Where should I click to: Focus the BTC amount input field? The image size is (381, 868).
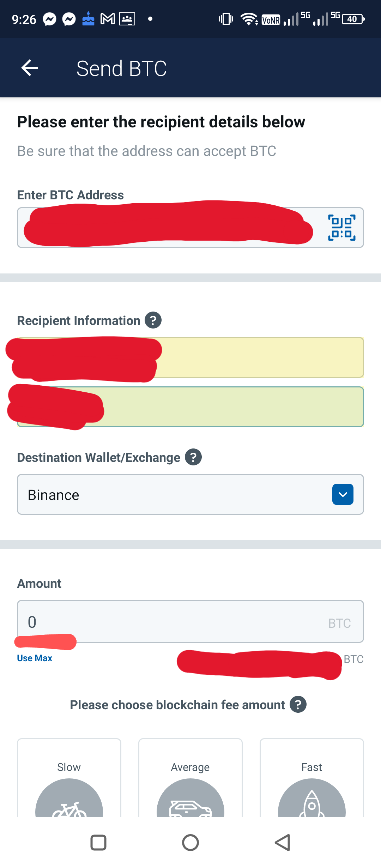[190, 621]
